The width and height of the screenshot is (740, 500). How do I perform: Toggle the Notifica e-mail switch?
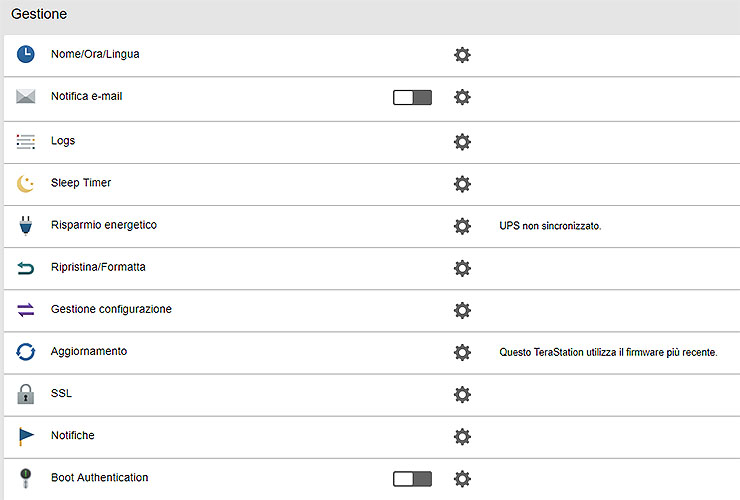click(412, 98)
